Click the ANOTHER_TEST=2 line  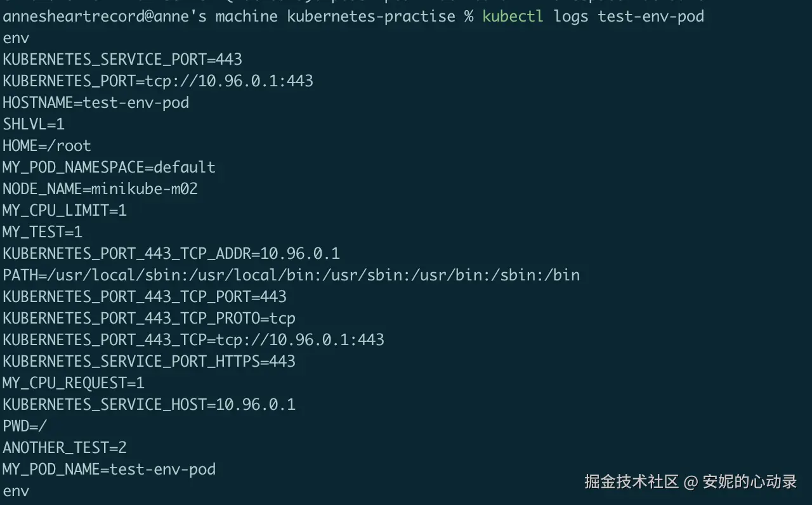pos(65,448)
